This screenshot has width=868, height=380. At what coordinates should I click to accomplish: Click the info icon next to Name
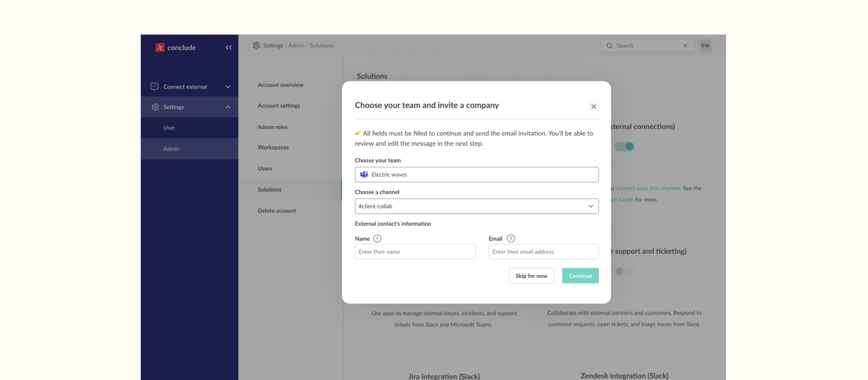click(x=377, y=239)
